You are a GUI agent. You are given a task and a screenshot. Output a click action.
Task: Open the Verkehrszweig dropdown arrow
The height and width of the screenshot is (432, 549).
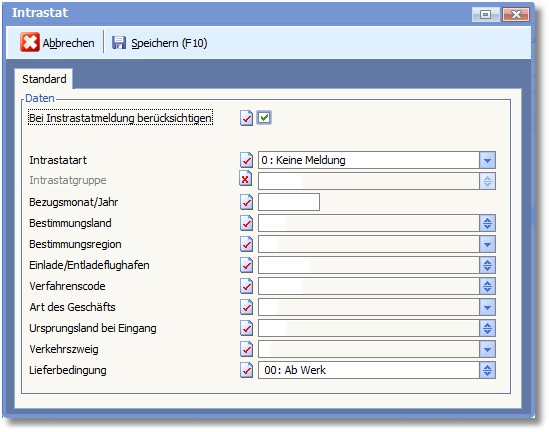tap(487, 349)
